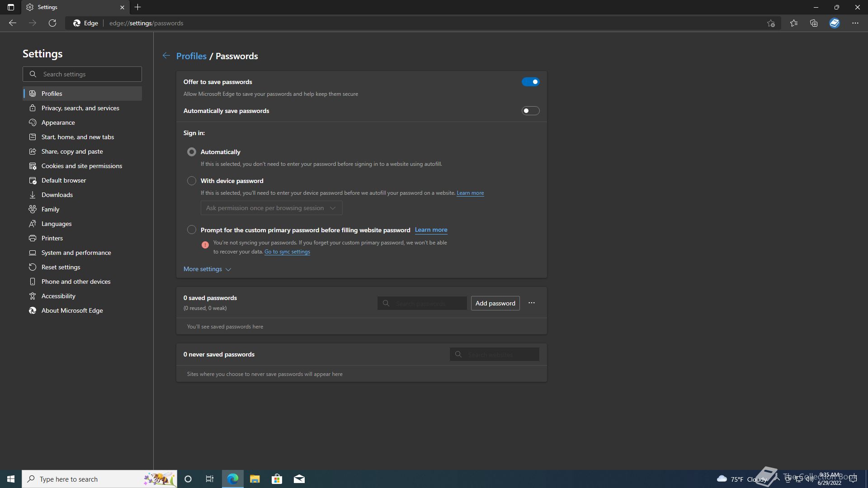Click the Search passwords field
Viewport: 868px width, 488px height.
point(422,303)
